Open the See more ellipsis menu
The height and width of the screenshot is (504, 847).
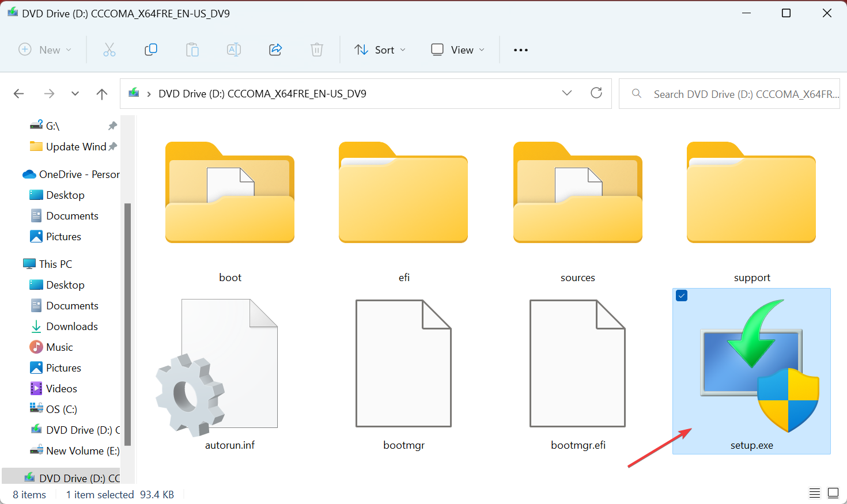[521, 50]
